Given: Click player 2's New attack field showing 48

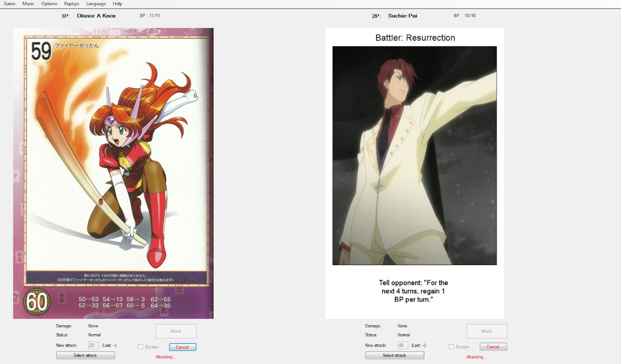Looking at the screenshot, I should [403, 345].
